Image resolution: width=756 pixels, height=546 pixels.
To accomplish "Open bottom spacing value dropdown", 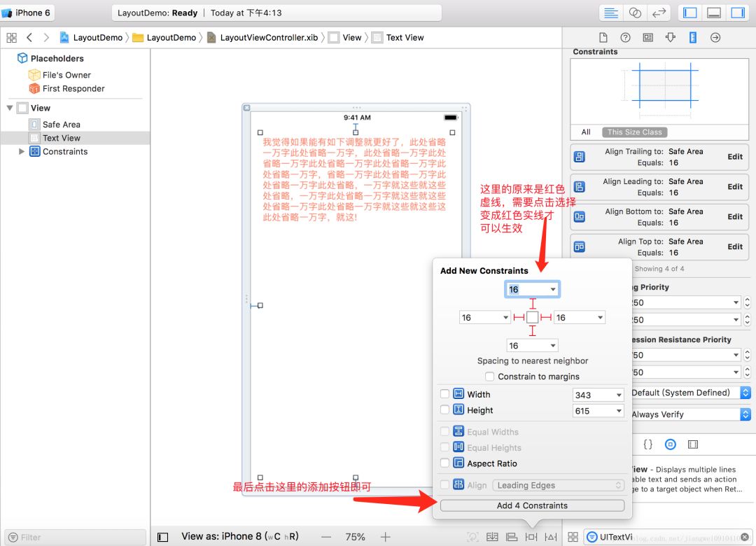I will pyautogui.click(x=552, y=345).
